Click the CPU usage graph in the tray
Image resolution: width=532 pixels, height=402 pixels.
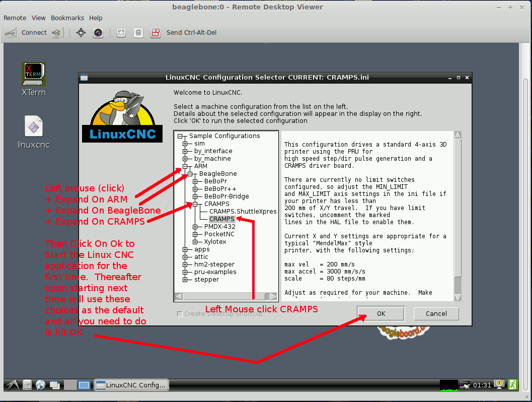click(x=448, y=385)
